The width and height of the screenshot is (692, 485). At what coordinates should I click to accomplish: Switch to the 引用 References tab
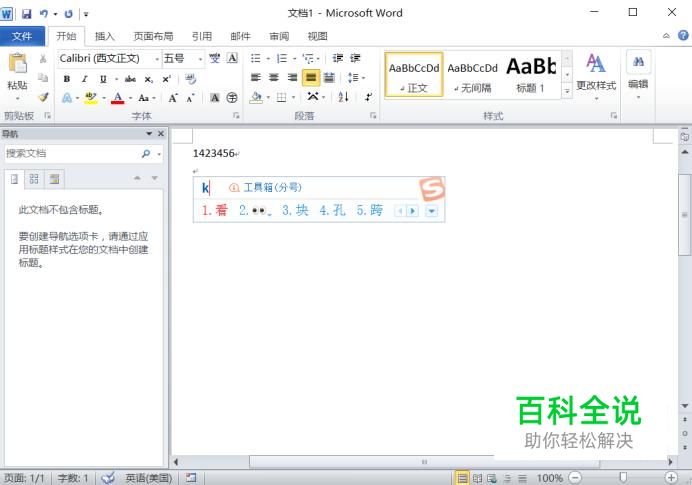pos(202,36)
